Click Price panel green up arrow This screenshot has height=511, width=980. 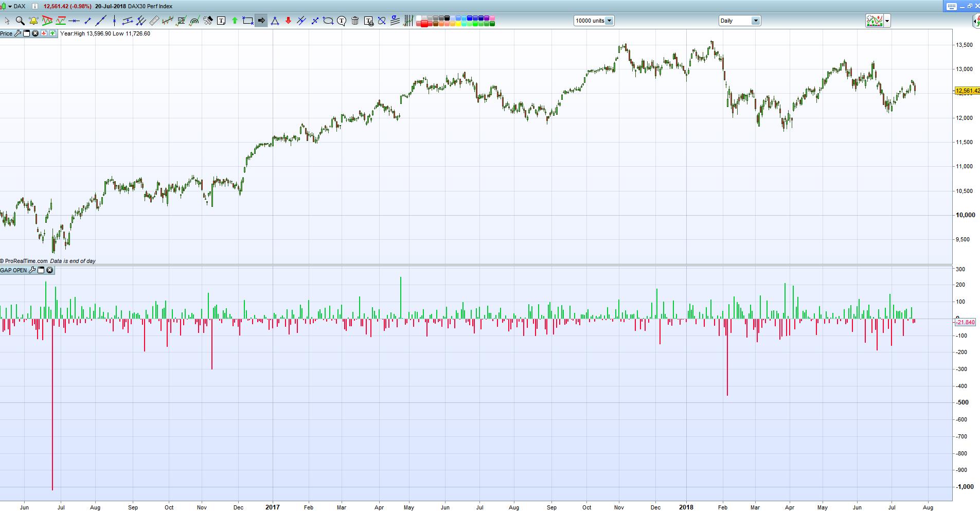point(52,33)
